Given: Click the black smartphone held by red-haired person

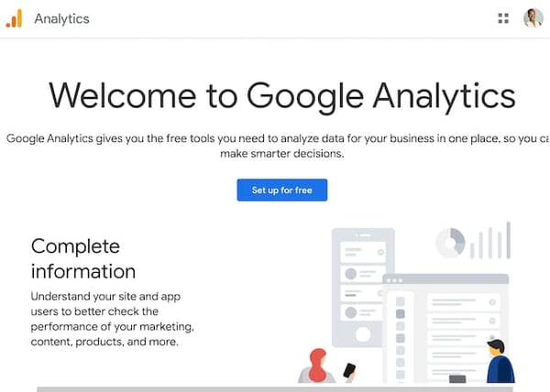Looking at the screenshot, I should 348,370.
